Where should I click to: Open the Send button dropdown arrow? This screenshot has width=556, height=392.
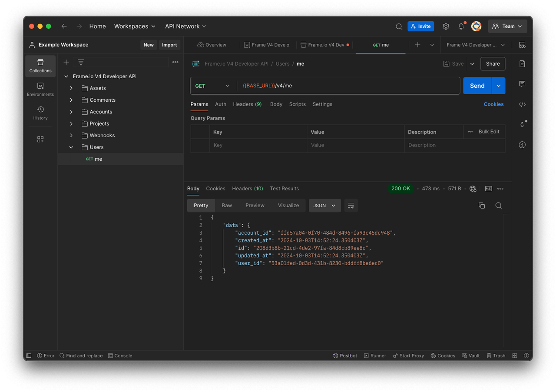point(498,86)
